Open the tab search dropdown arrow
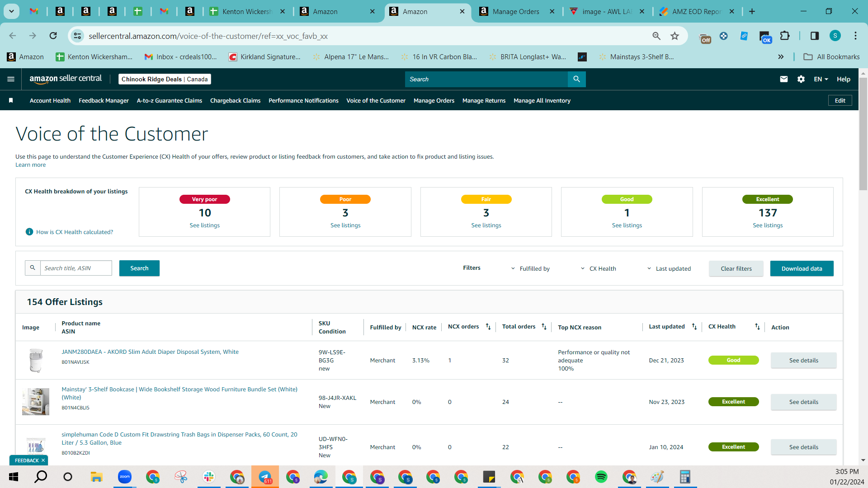The image size is (868, 488). (11, 11)
